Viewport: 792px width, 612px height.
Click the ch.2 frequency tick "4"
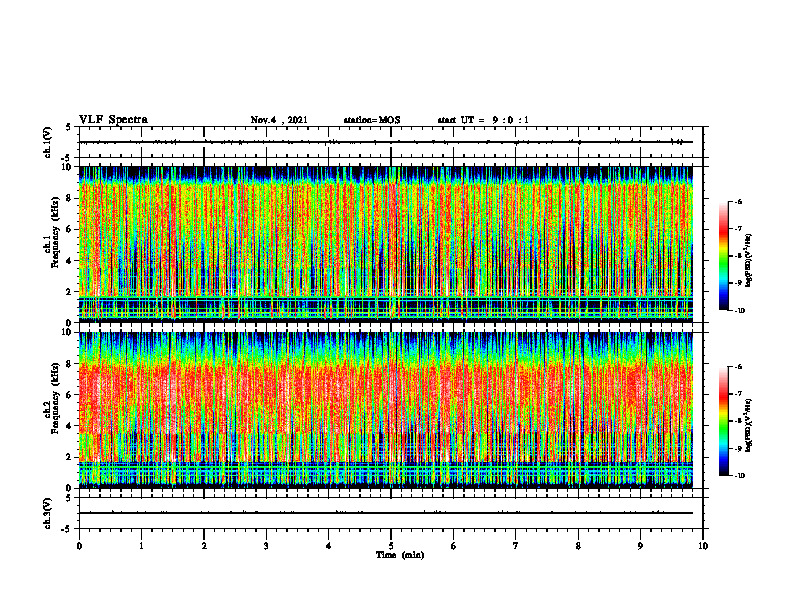point(70,426)
